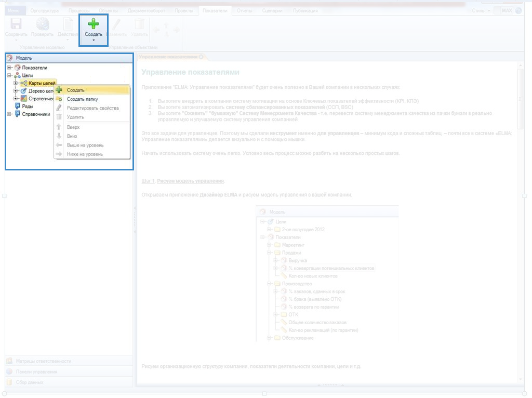This screenshot has width=532, height=398.
Task: Close the Управление показателями document tab
Action: [201, 57]
